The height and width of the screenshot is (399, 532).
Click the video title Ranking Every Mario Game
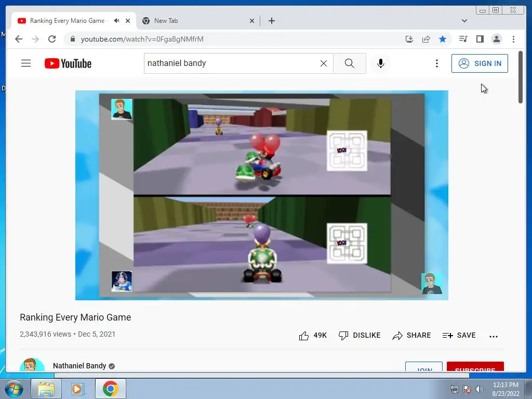click(75, 317)
